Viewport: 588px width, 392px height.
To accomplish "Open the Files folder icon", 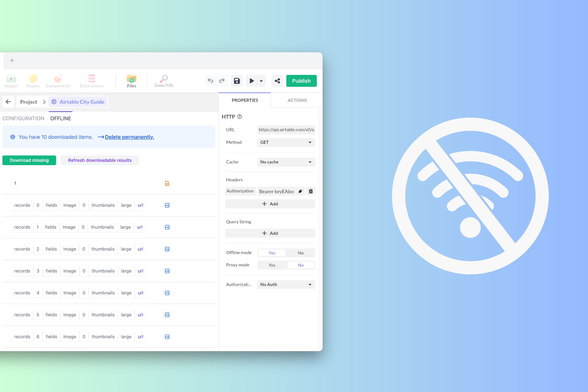I will [132, 80].
